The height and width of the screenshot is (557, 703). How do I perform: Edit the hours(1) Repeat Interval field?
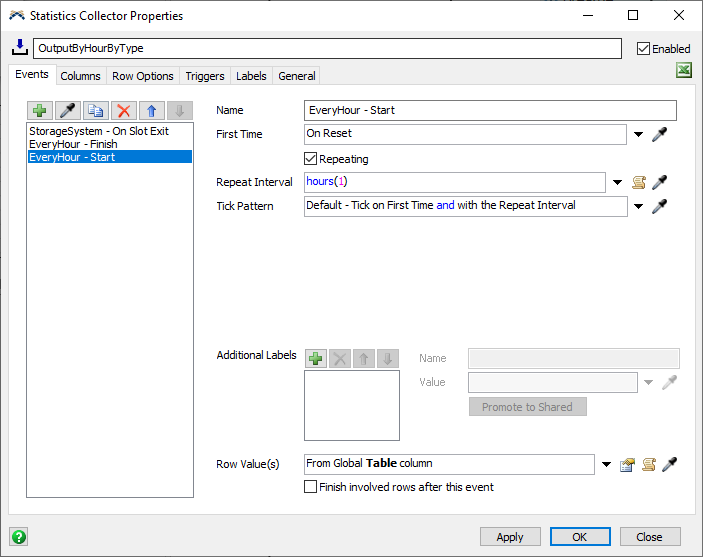(x=455, y=182)
